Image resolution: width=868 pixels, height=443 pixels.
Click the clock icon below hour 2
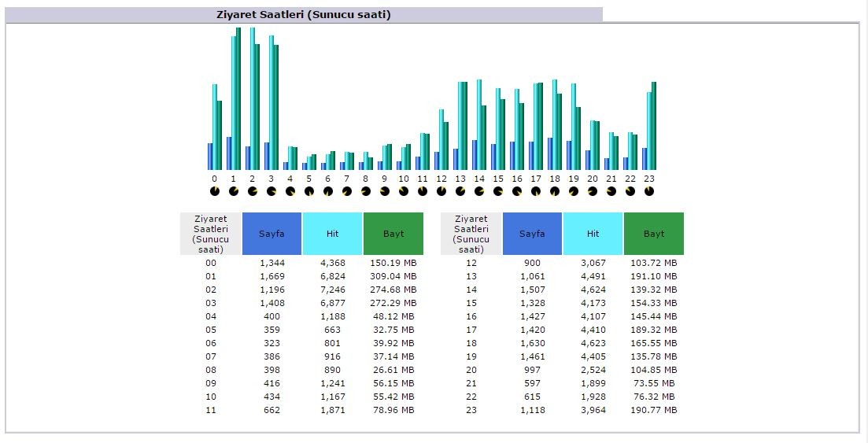click(253, 191)
